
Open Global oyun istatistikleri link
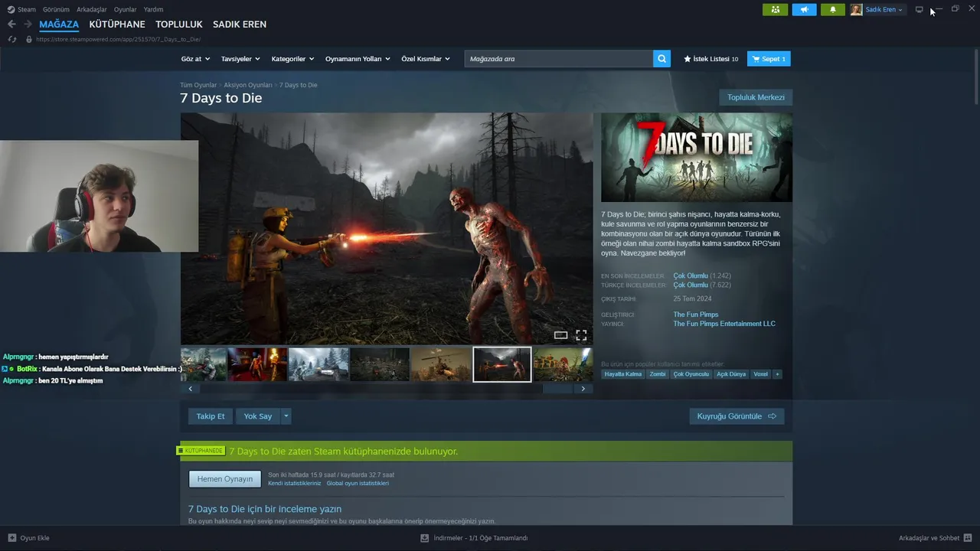358,484
